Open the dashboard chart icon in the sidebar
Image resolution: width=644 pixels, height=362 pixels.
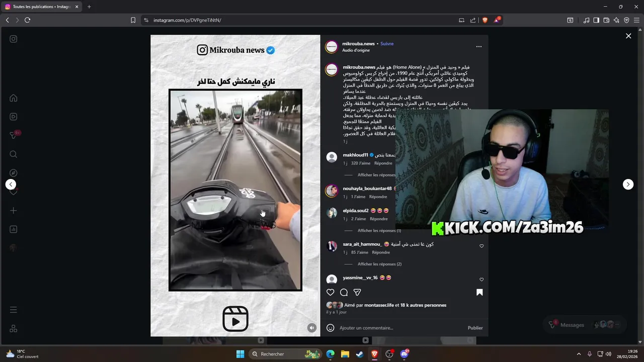point(14,229)
